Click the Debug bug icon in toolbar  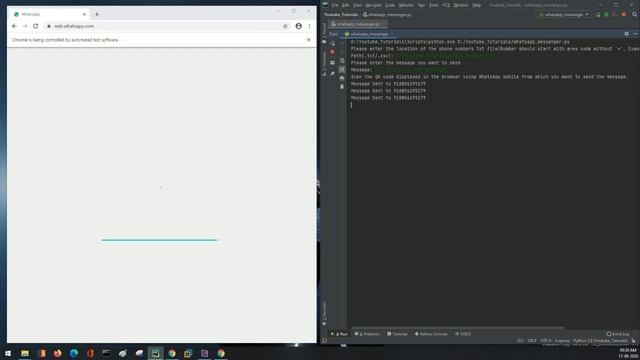606,15
